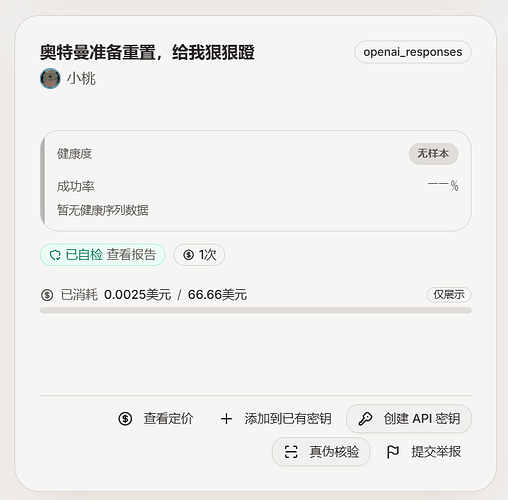
Task: Click 创建 API 密钥 button
Action: click(409, 419)
